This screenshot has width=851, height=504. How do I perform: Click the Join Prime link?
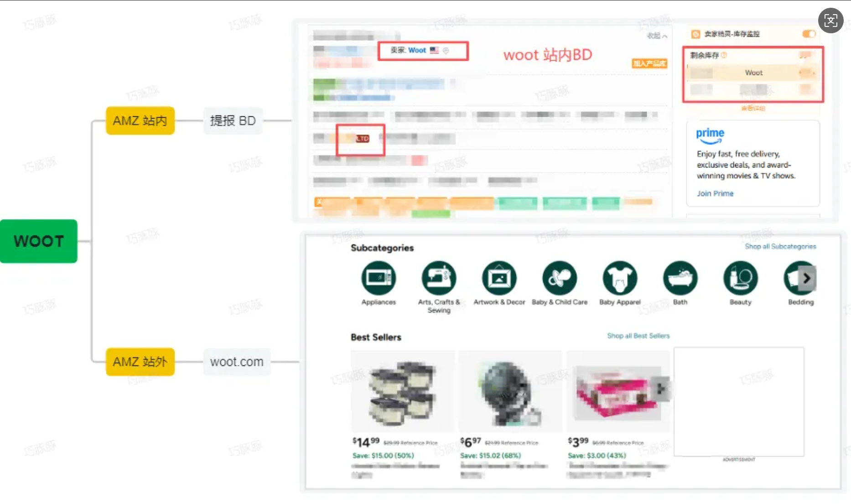(715, 193)
